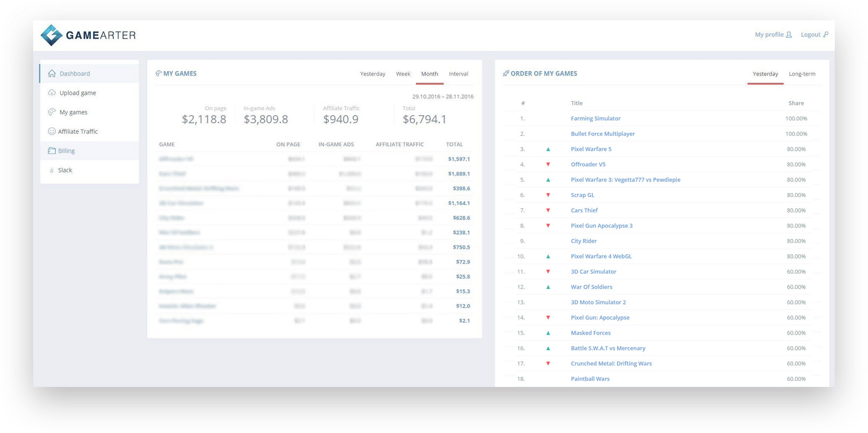Click the $1,889.1 total cell
This screenshot has height=433, width=868.
[459, 174]
